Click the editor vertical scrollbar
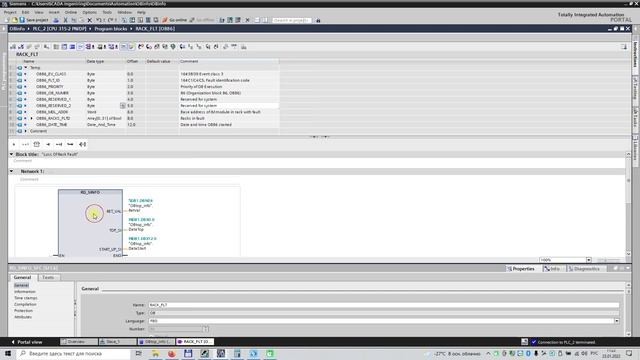The image size is (640, 360). [x=629, y=204]
